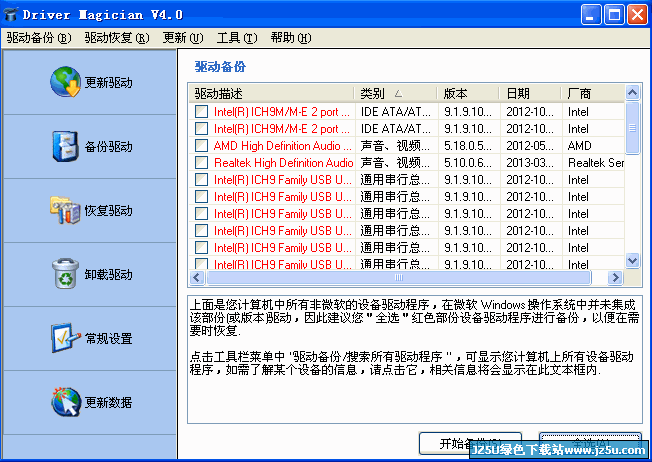Image resolution: width=652 pixels, height=462 pixels.
Task: Click the version cell 5.18.0.5...
Action: [468, 146]
